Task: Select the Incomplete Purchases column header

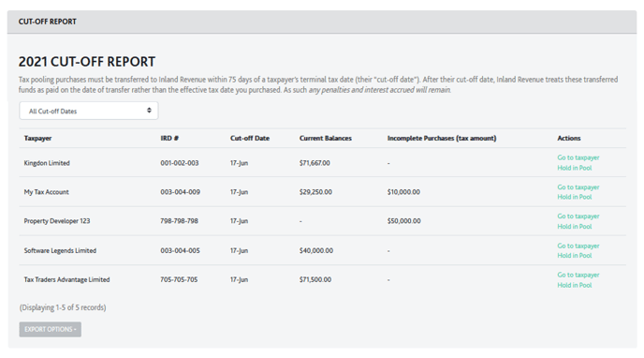Action: 442,138
